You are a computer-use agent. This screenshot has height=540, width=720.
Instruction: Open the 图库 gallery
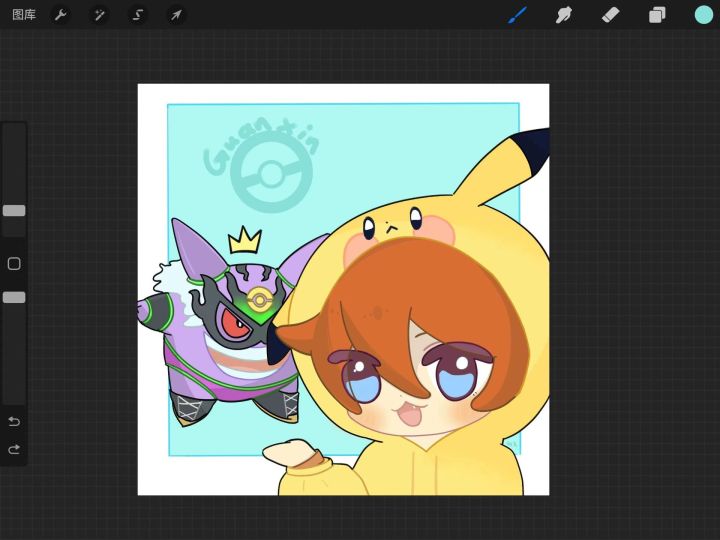[24, 15]
